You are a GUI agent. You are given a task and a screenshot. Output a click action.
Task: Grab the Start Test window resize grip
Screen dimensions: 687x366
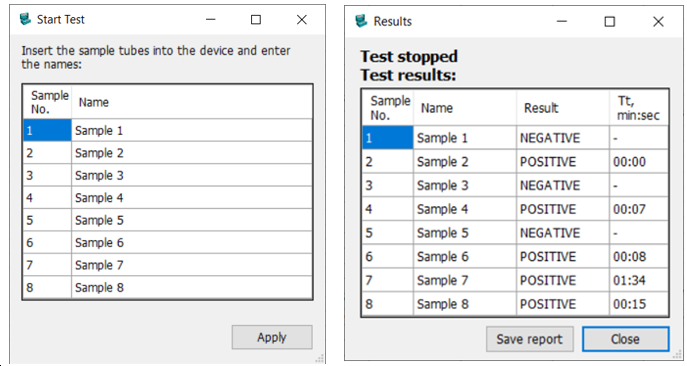click(320, 358)
